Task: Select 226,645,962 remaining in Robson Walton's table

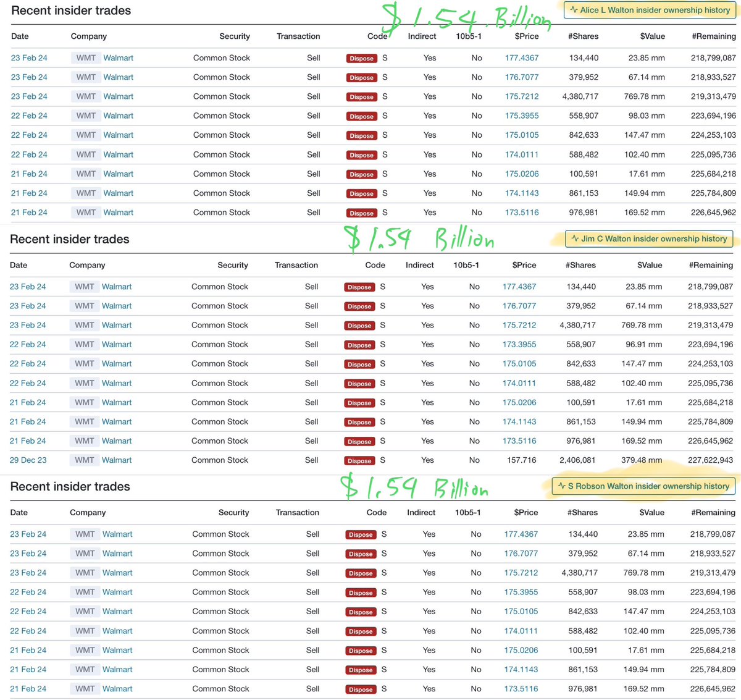Action: [x=713, y=689]
